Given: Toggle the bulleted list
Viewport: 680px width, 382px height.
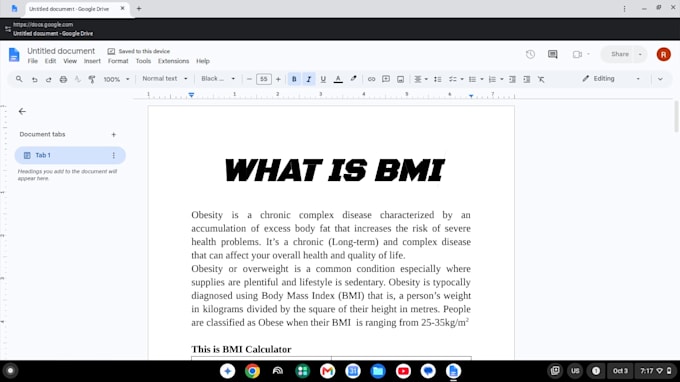Looking at the screenshot, I should (x=472, y=79).
